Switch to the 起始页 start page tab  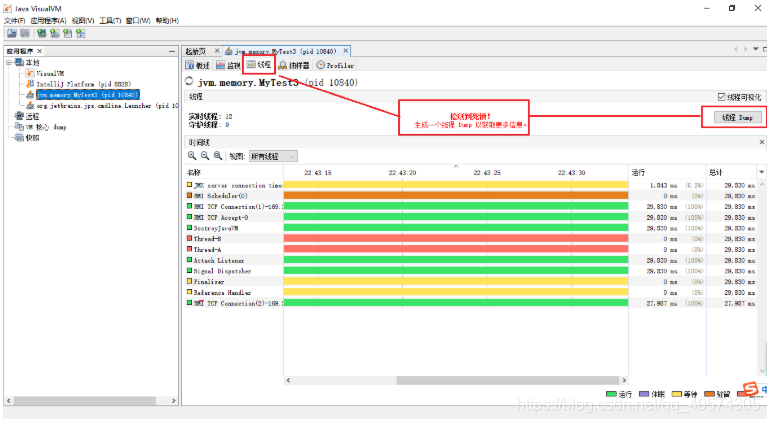click(196, 51)
